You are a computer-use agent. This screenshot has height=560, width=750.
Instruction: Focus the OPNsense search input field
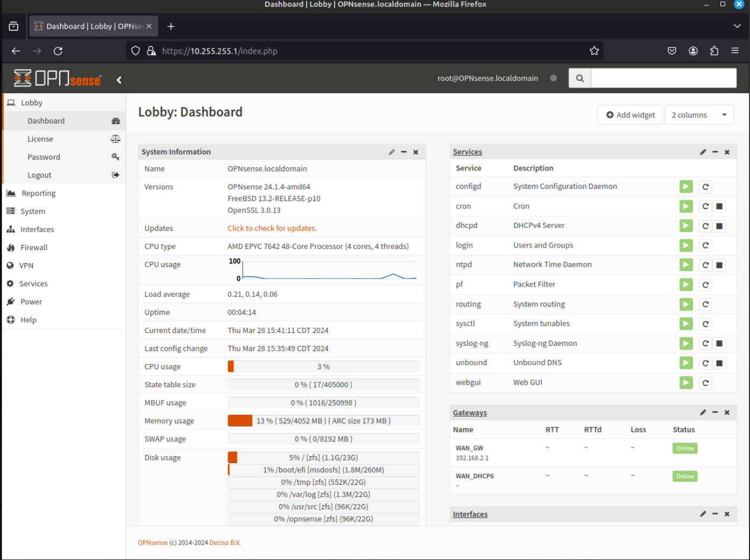(663, 78)
